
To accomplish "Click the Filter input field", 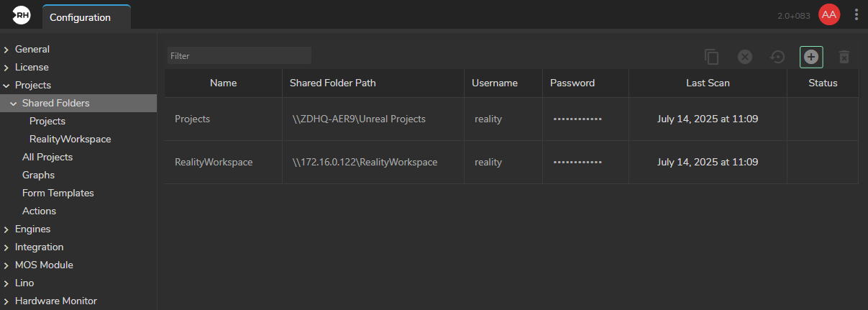I will pyautogui.click(x=239, y=55).
